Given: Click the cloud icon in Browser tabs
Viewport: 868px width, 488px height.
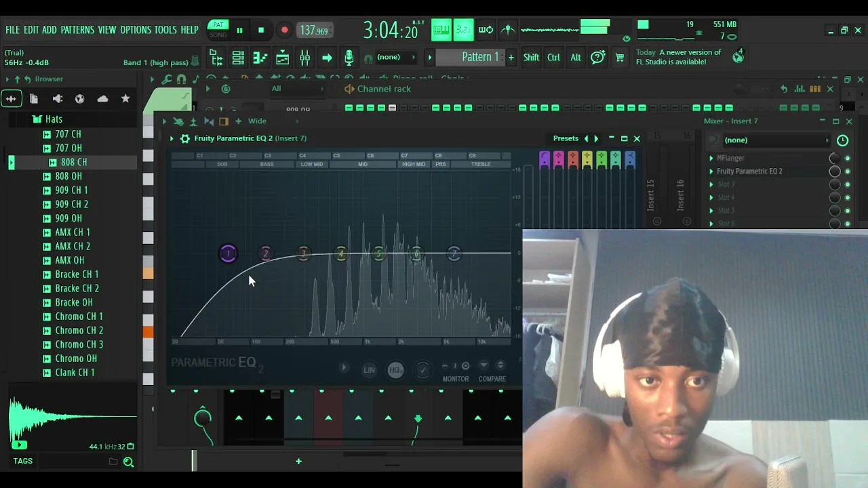Looking at the screenshot, I should click(x=102, y=99).
